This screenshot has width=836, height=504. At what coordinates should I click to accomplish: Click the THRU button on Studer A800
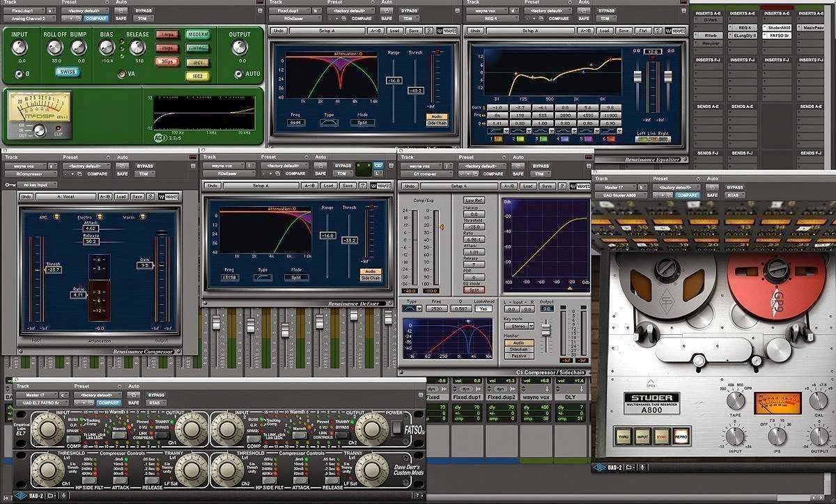624,437
